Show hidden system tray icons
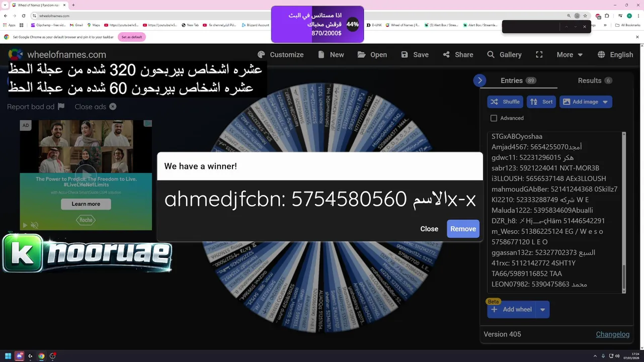The image size is (644, 362). tap(595, 356)
